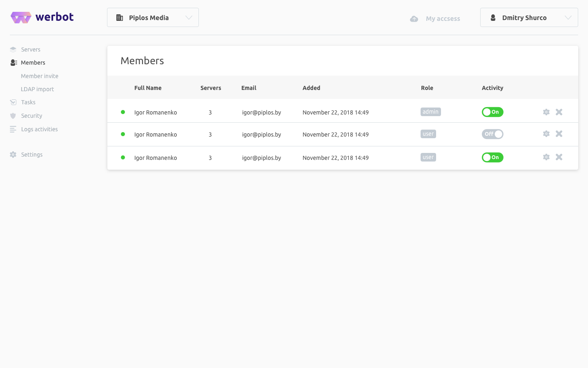The image size is (588, 368).
Task: Sort by the Activity column header
Action: 492,88
